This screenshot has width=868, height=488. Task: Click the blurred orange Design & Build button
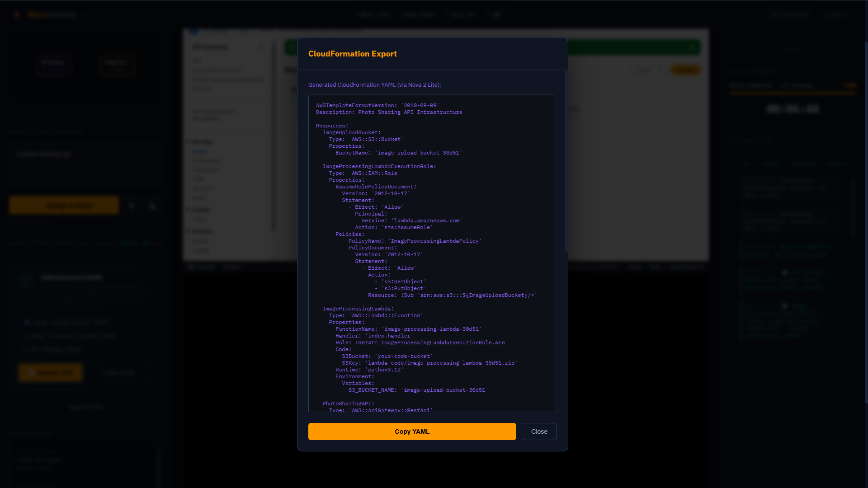click(x=64, y=206)
